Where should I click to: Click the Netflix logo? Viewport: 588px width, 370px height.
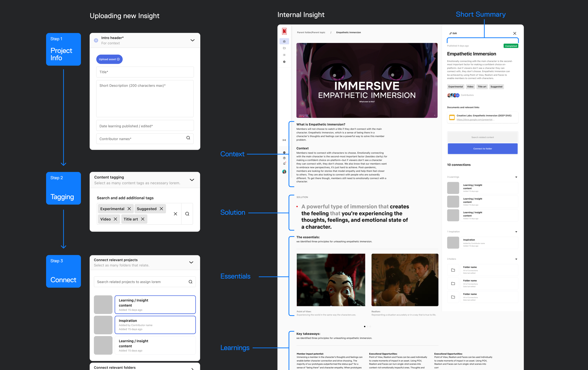[x=284, y=31]
